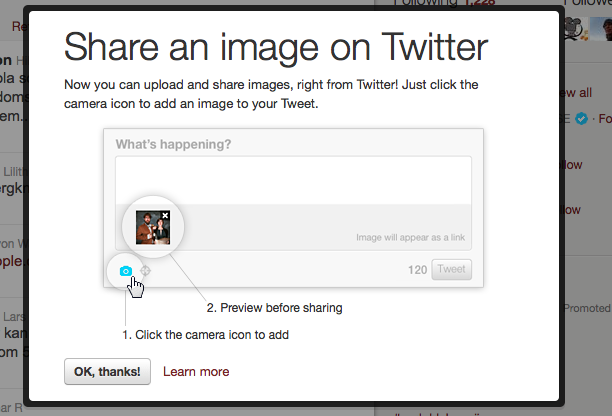612x416 pixels.
Task: Click the blue camera icon
Action: [126, 271]
